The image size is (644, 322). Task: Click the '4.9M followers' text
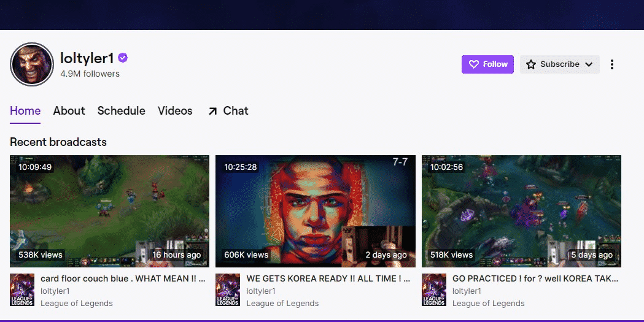[90, 74]
